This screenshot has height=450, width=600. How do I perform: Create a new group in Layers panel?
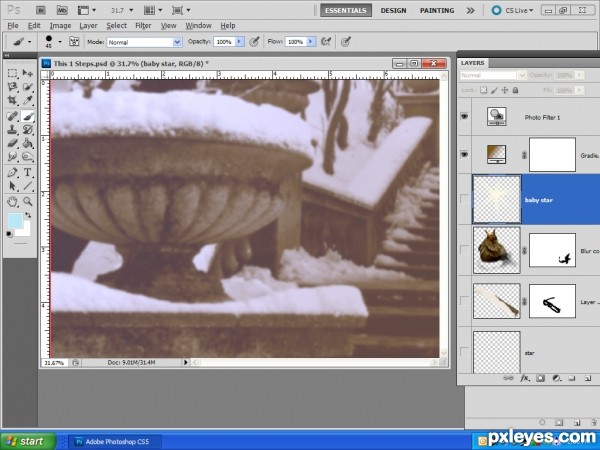572,378
